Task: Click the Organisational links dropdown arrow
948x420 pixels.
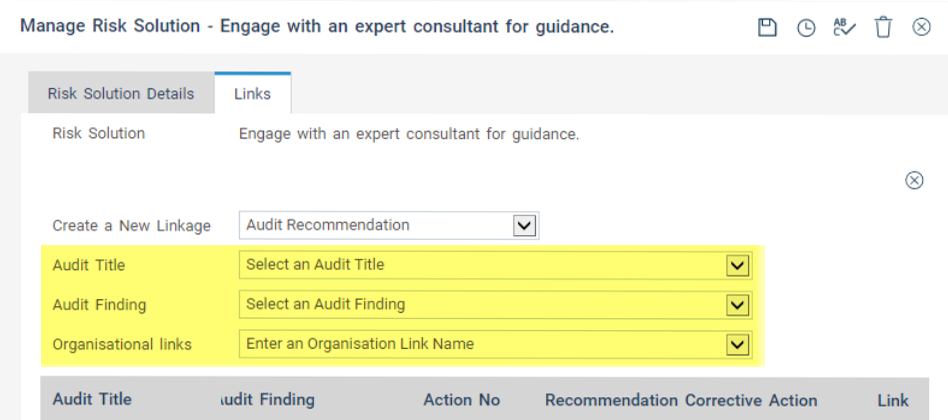Action: coord(738,344)
